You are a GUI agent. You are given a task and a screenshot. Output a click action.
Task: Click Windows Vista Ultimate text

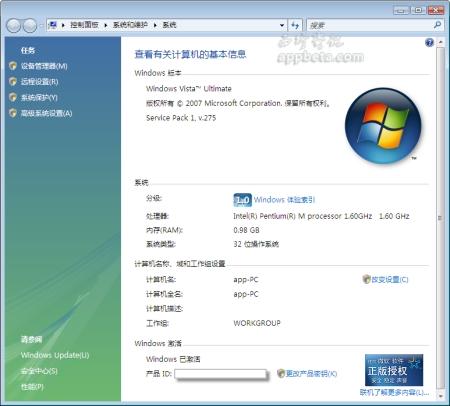[x=189, y=88]
